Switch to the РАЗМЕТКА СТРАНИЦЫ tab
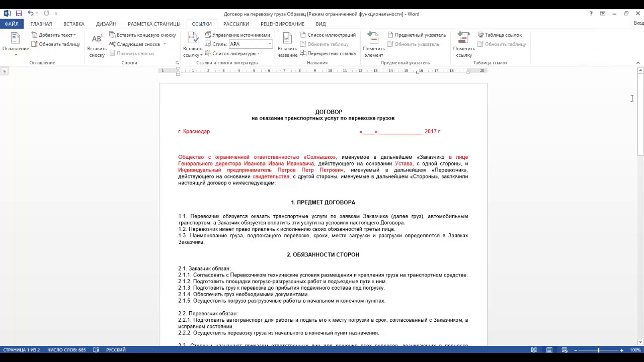 (154, 24)
